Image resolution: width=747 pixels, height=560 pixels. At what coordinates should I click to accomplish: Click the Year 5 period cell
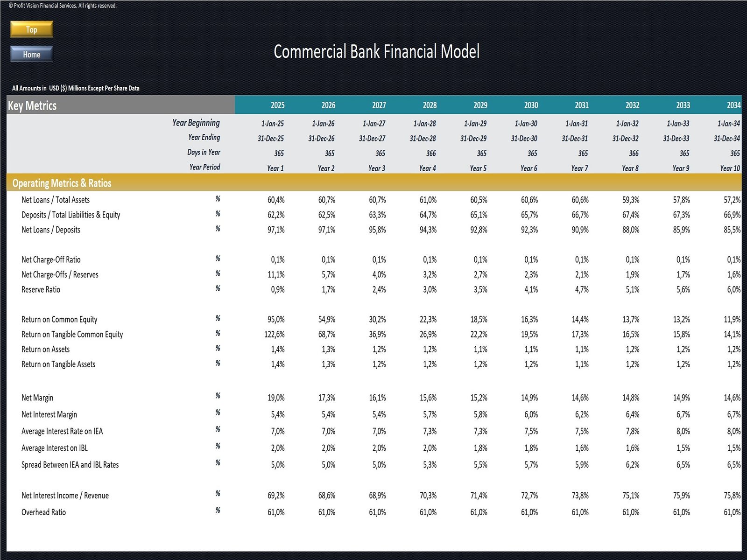[x=478, y=168]
